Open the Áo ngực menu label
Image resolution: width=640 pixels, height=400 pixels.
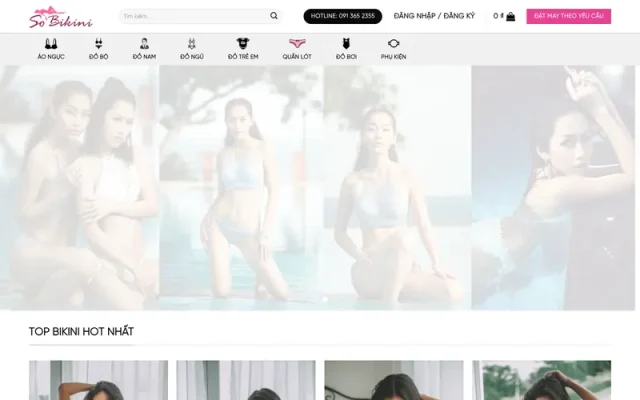click(x=51, y=57)
